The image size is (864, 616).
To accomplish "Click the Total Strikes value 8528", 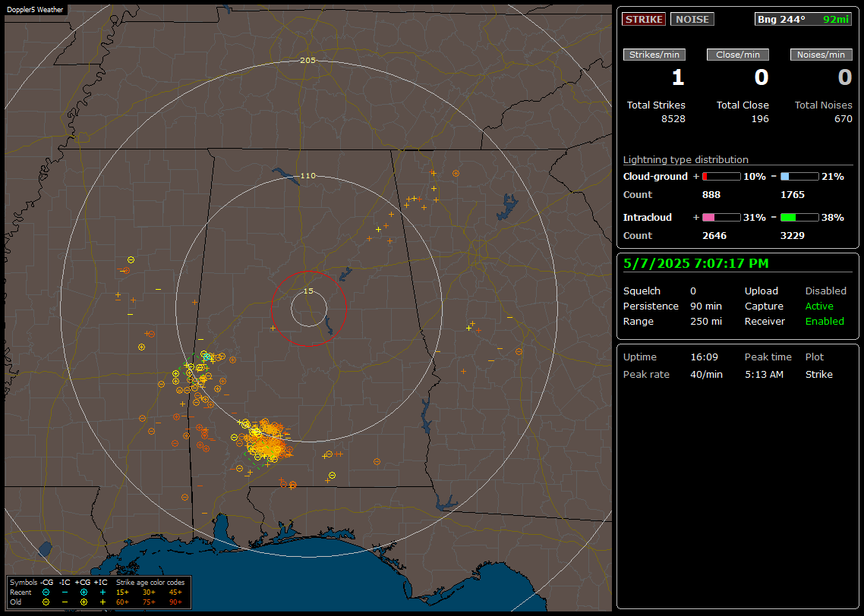I will 673,119.
